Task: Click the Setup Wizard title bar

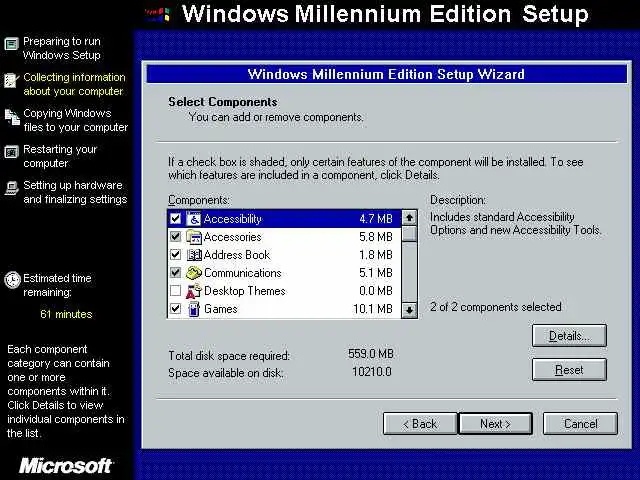Action: pyautogui.click(x=387, y=74)
